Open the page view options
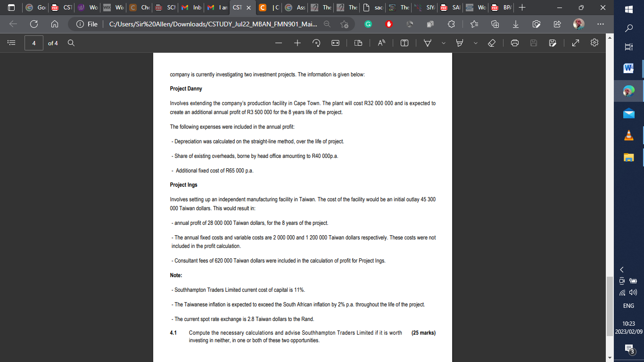The height and width of the screenshot is (362, 644). click(x=358, y=43)
